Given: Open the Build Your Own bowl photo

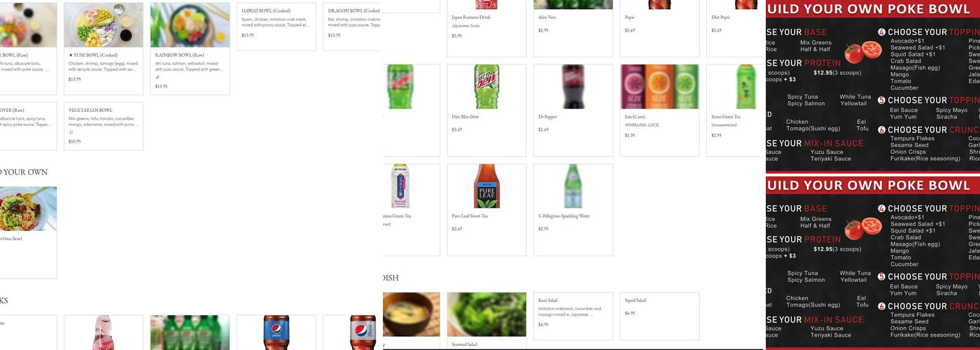Looking at the screenshot, I should pyautogui.click(x=28, y=209).
